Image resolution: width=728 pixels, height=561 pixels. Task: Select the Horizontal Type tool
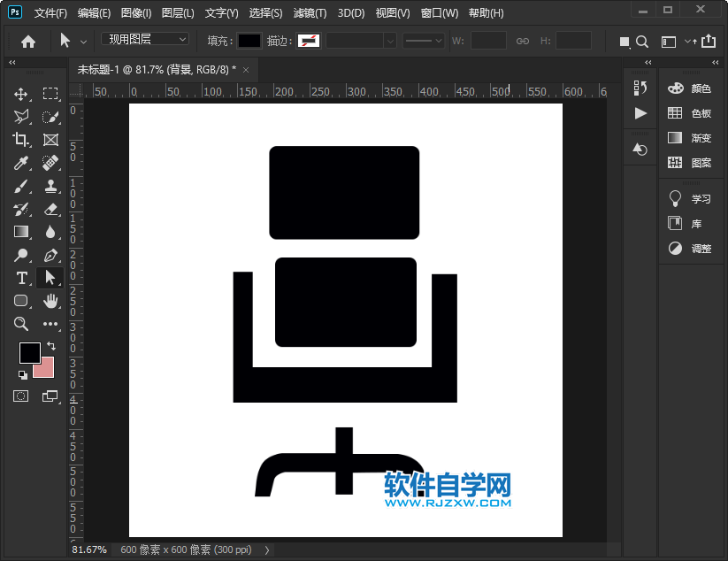[20, 278]
